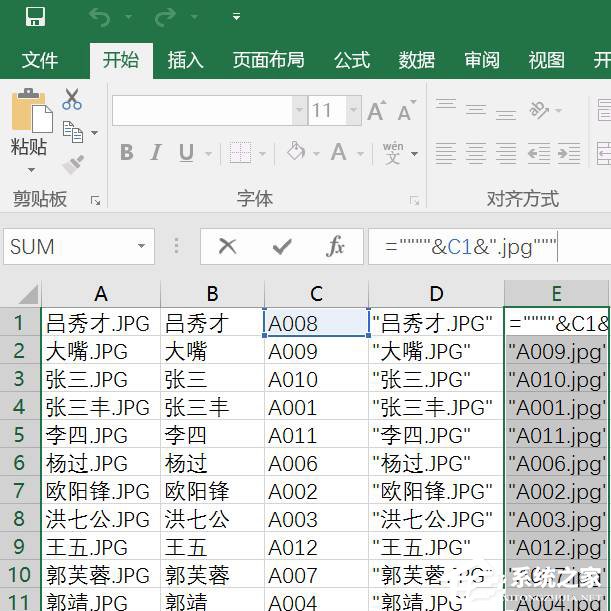The width and height of the screenshot is (611, 611).
Task: Switch to the 审阅 ribbon tab
Action: coord(482,60)
